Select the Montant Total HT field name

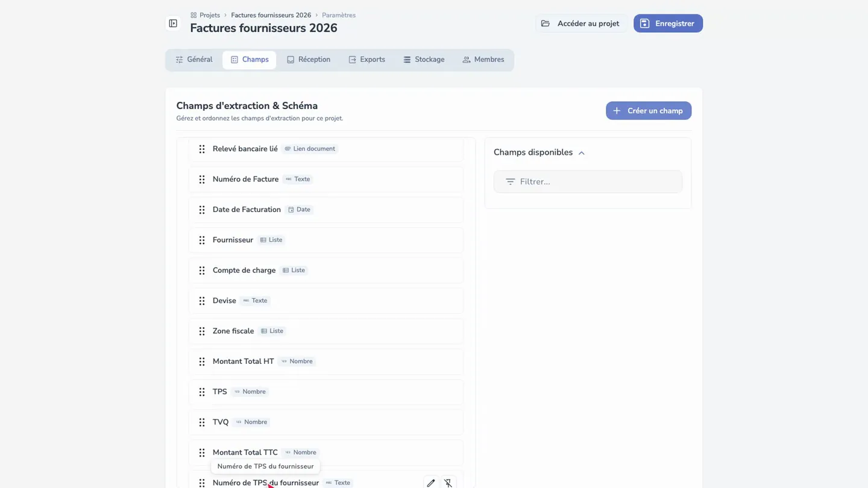(244, 361)
